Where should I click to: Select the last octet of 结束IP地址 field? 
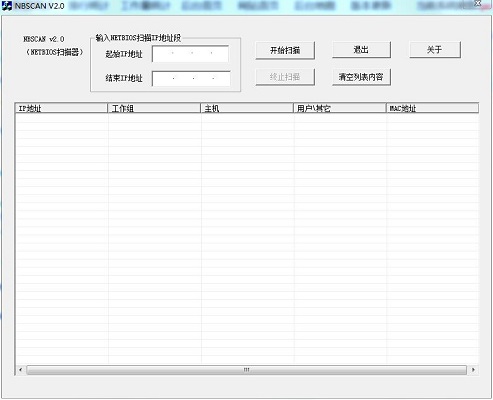point(222,79)
